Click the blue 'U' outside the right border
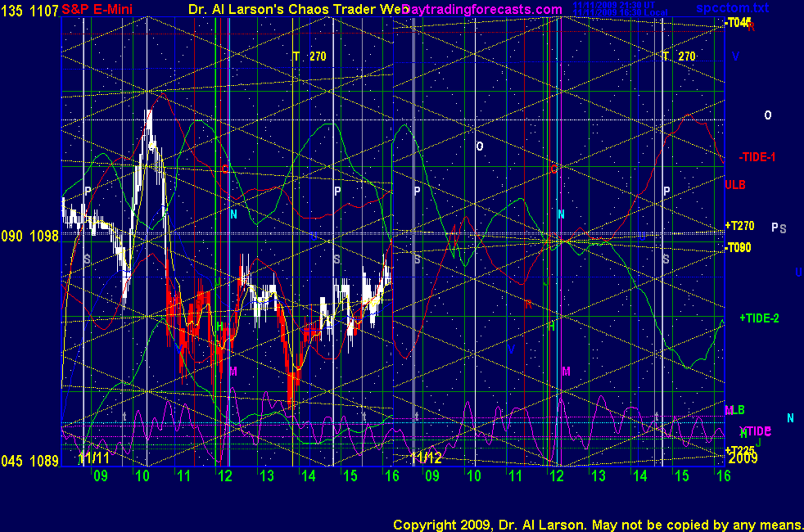804x532 pixels. tap(798, 273)
